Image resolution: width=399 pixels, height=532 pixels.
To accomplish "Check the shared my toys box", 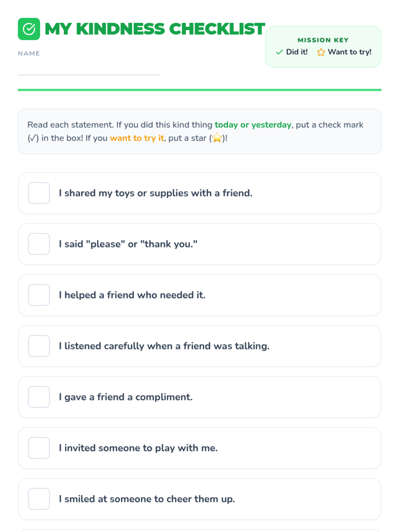I will 39,193.
